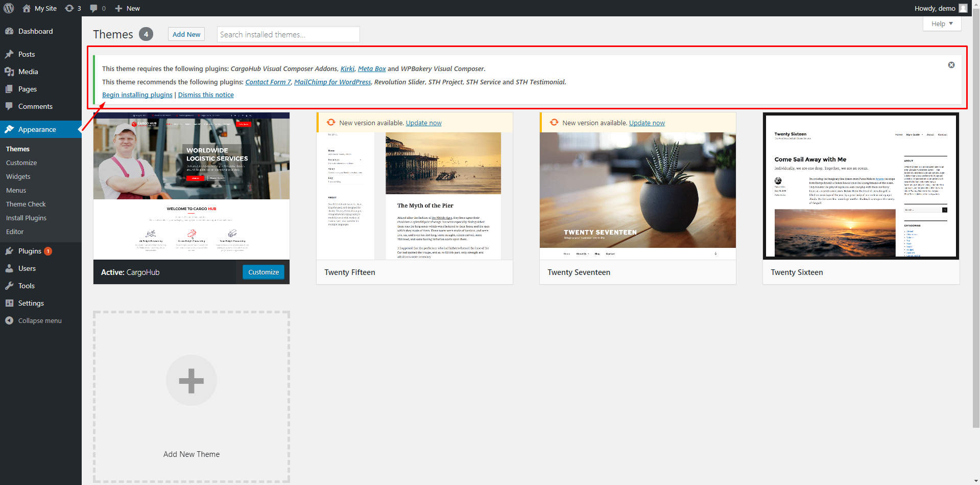
Task: Click update icon on Twenty Seventeen notice
Action: [554, 123]
